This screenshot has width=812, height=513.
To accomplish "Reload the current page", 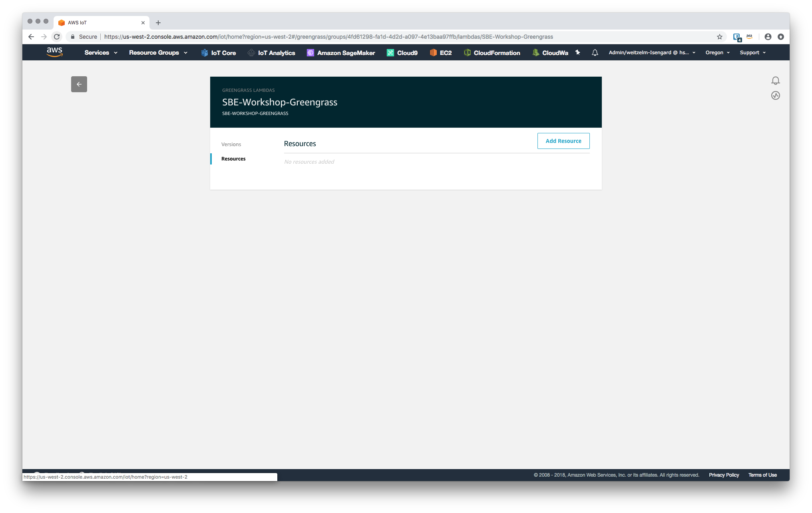I will 57,37.
